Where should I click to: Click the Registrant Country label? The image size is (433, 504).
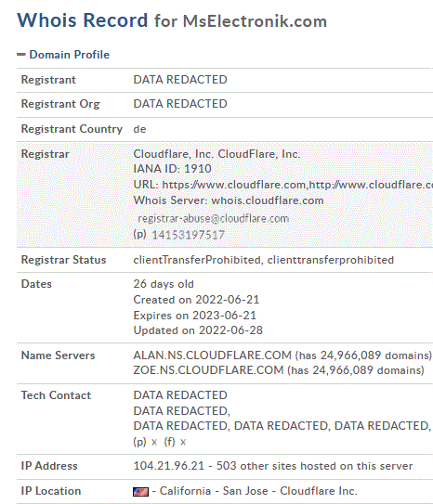pos(72,129)
